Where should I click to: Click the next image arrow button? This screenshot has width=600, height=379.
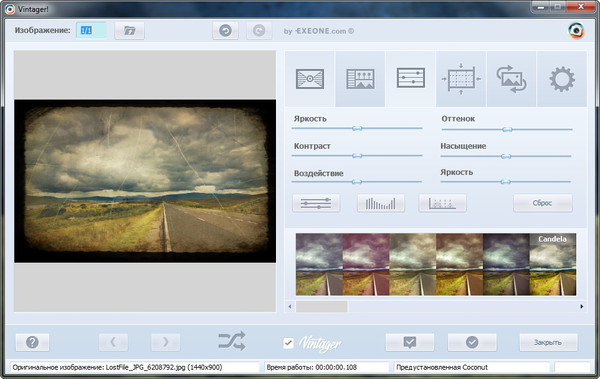165,342
